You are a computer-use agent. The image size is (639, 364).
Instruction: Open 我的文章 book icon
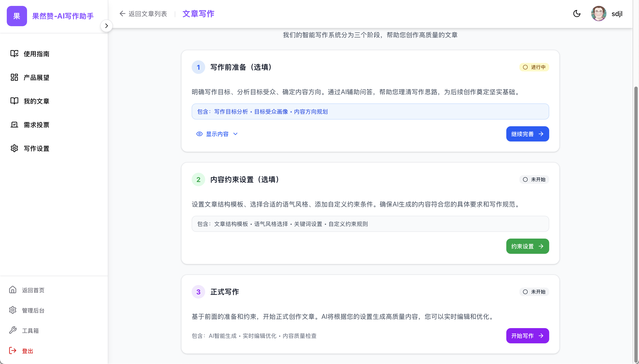14,101
